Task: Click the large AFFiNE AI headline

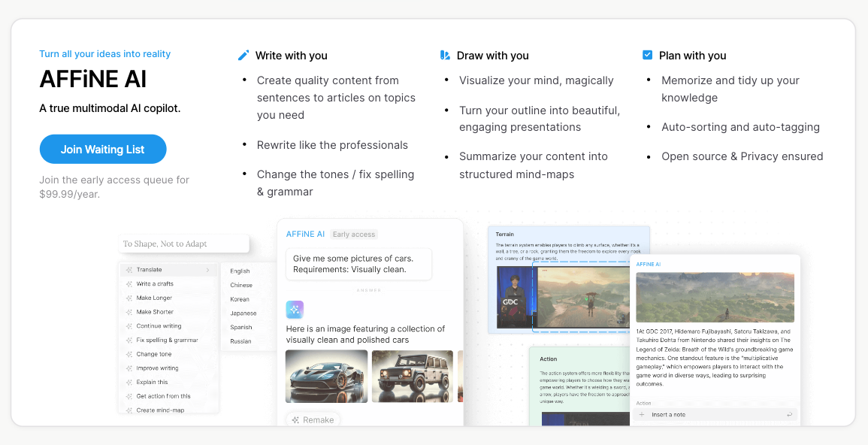Action: 93,79
